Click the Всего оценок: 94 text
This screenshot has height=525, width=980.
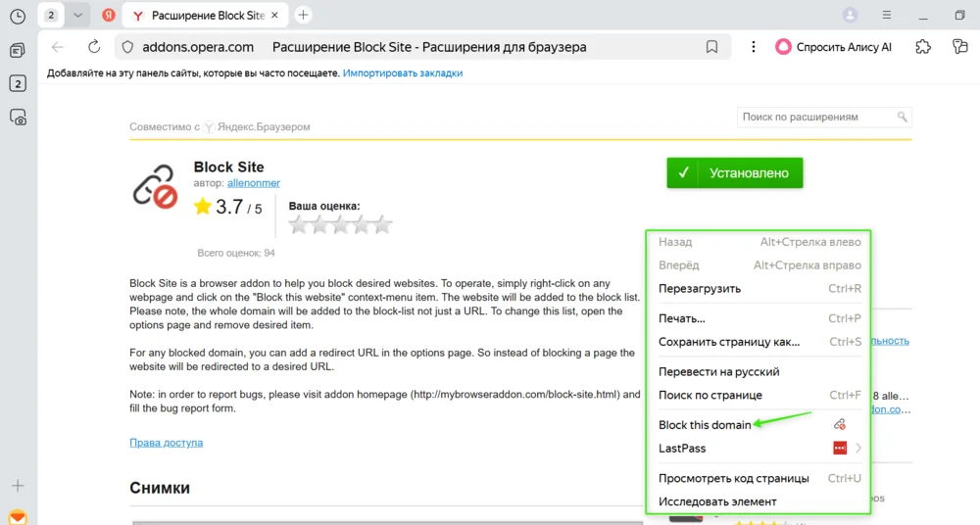pyautogui.click(x=235, y=253)
